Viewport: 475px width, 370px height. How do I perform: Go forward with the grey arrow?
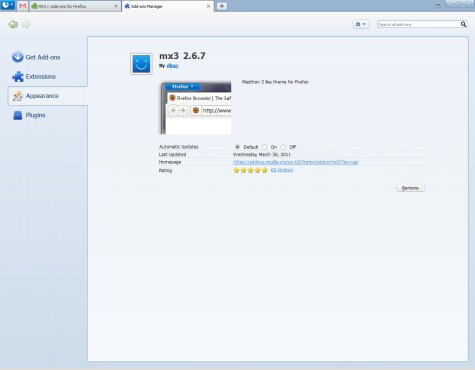26,24
